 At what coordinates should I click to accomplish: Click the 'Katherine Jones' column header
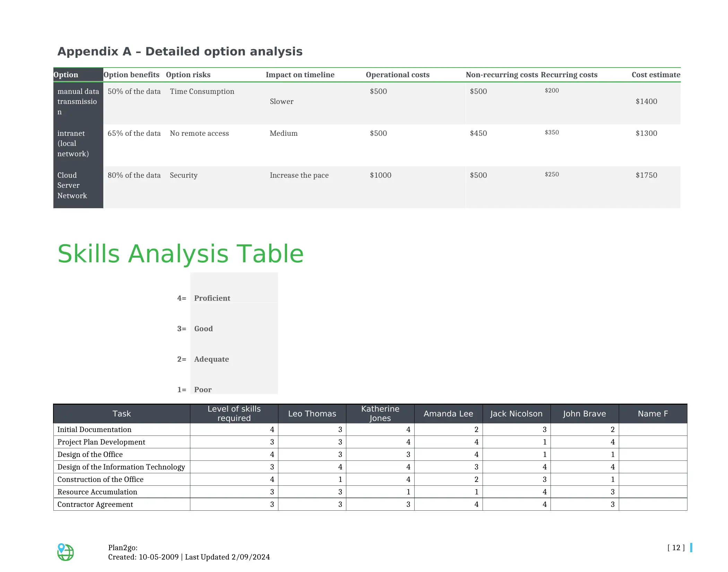coord(380,414)
